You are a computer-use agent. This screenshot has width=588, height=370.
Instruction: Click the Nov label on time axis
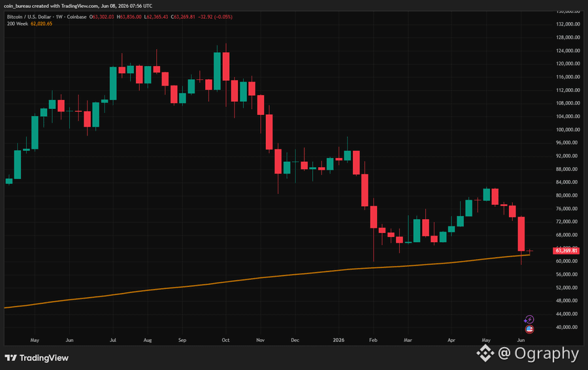tap(260, 340)
